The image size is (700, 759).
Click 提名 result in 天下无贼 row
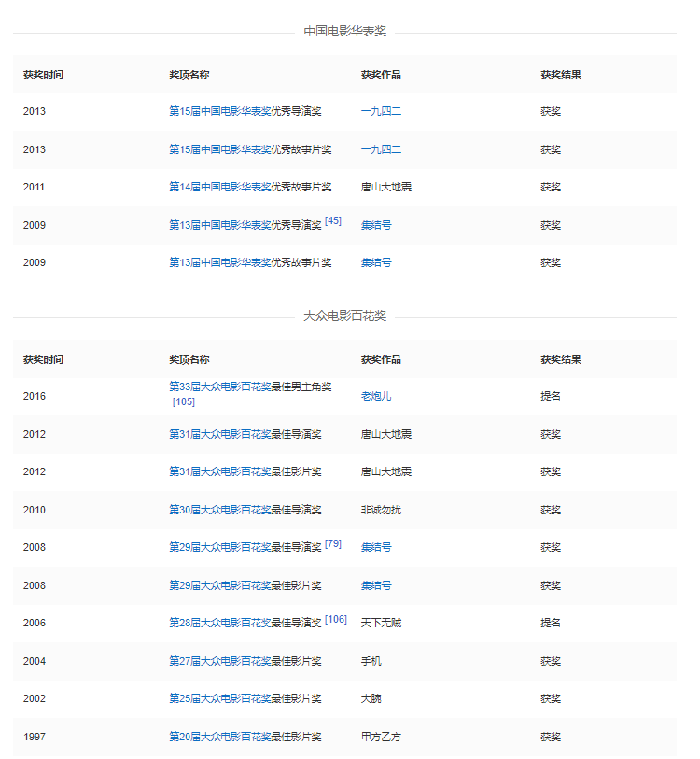pos(551,623)
